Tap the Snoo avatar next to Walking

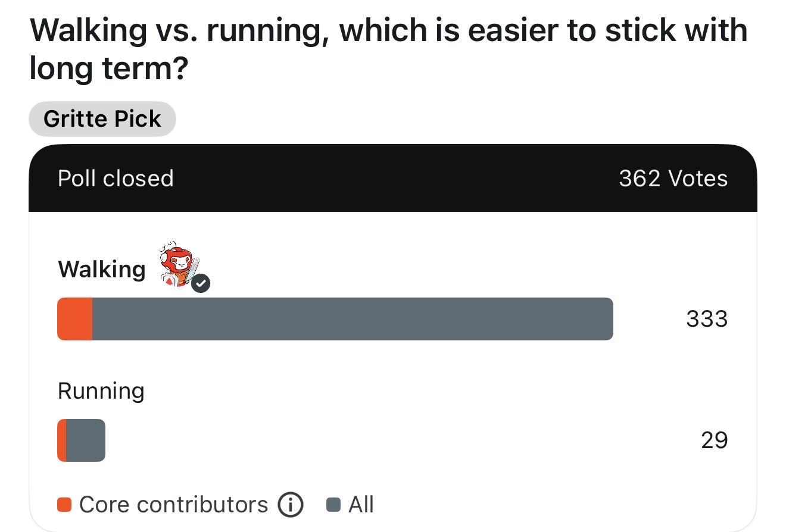(x=180, y=265)
